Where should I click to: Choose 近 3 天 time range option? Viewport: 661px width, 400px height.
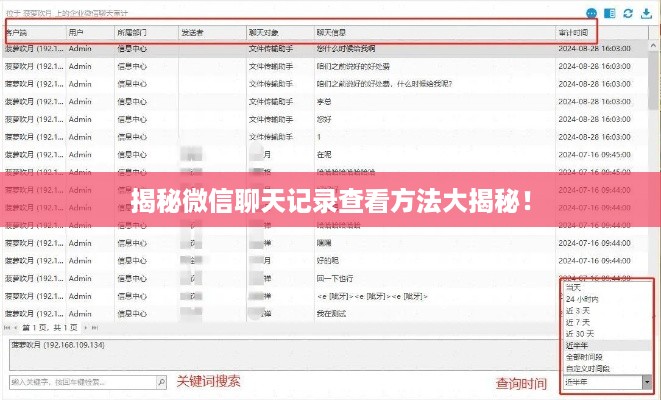(x=578, y=311)
